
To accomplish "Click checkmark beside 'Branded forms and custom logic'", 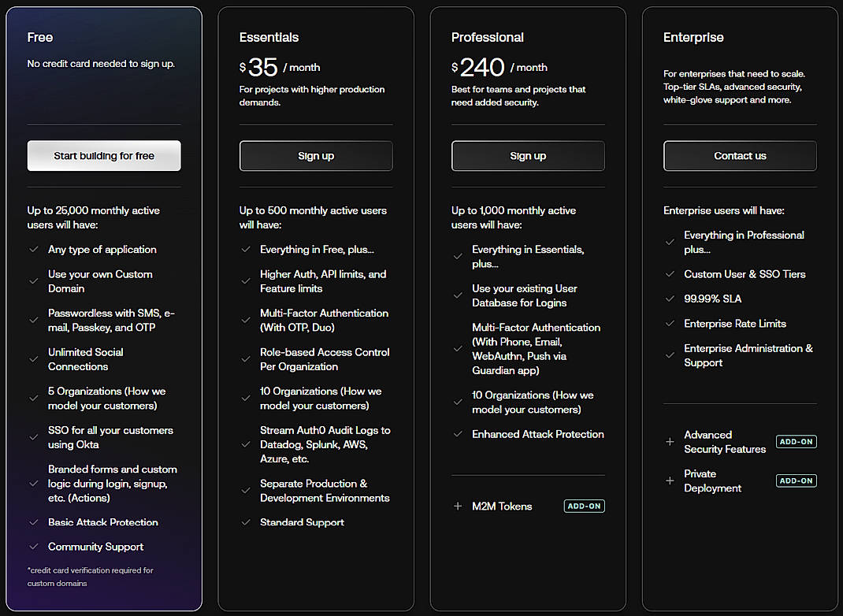I will click(33, 483).
